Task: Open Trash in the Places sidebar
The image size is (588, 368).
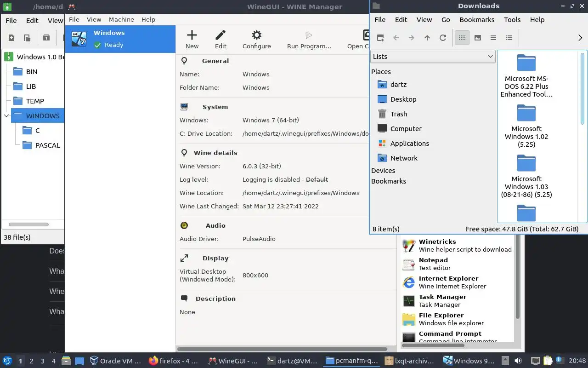Action: (x=399, y=114)
